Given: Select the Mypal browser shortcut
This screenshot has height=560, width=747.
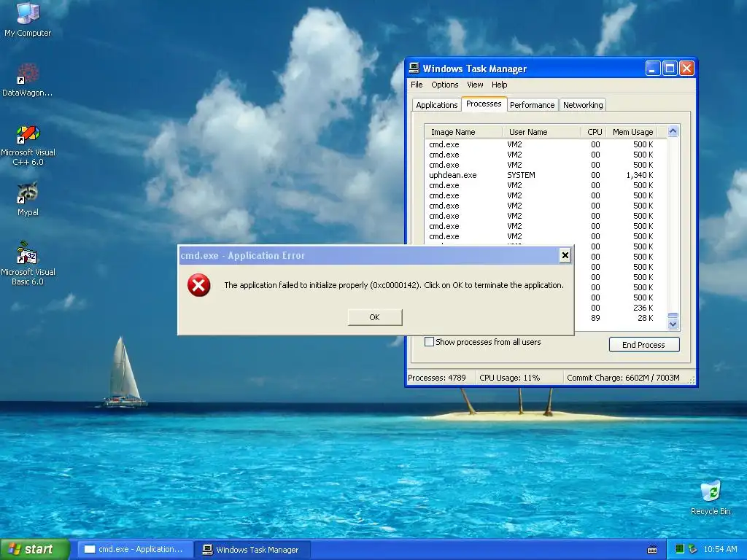Looking at the screenshot, I should tap(28, 199).
